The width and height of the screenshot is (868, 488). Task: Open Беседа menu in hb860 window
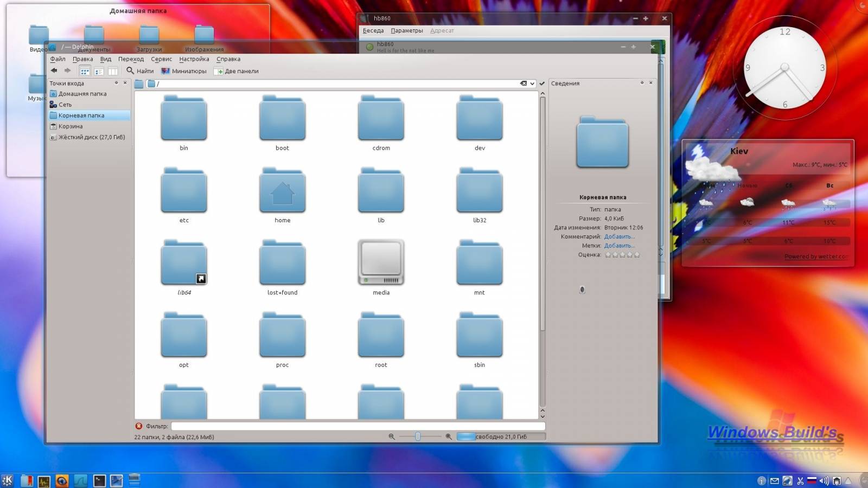click(373, 31)
